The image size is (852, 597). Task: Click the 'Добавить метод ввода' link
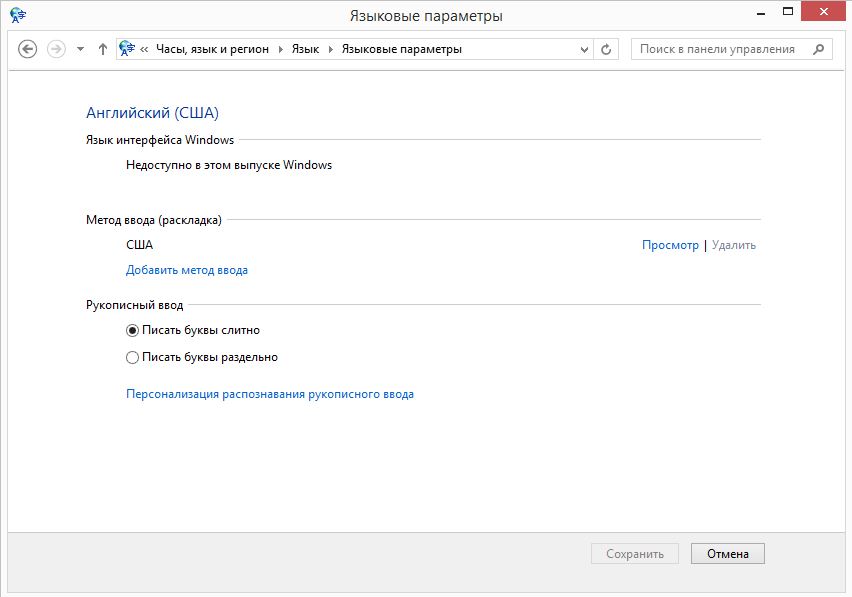(x=187, y=270)
